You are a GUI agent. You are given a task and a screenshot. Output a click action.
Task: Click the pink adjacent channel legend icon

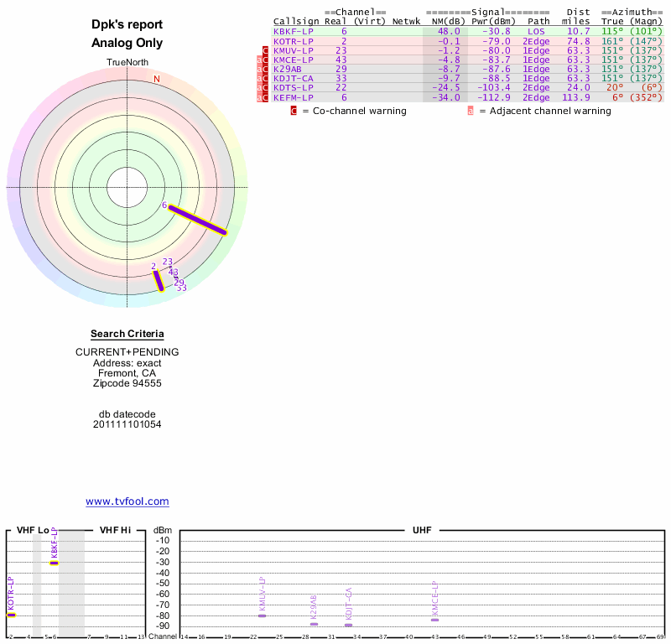[471, 111]
